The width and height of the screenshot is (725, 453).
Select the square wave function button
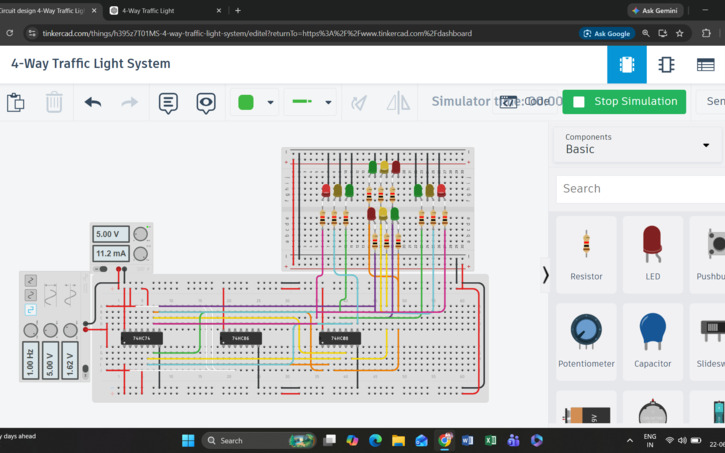pos(31,309)
